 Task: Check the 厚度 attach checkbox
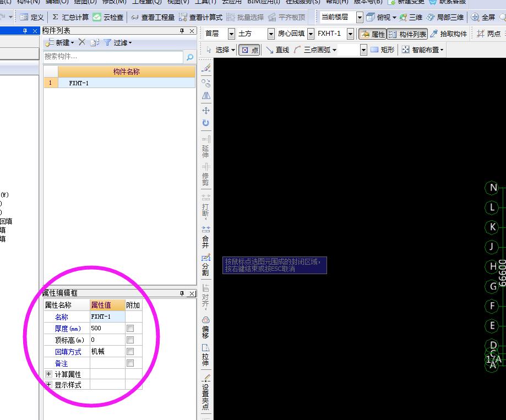click(130, 329)
